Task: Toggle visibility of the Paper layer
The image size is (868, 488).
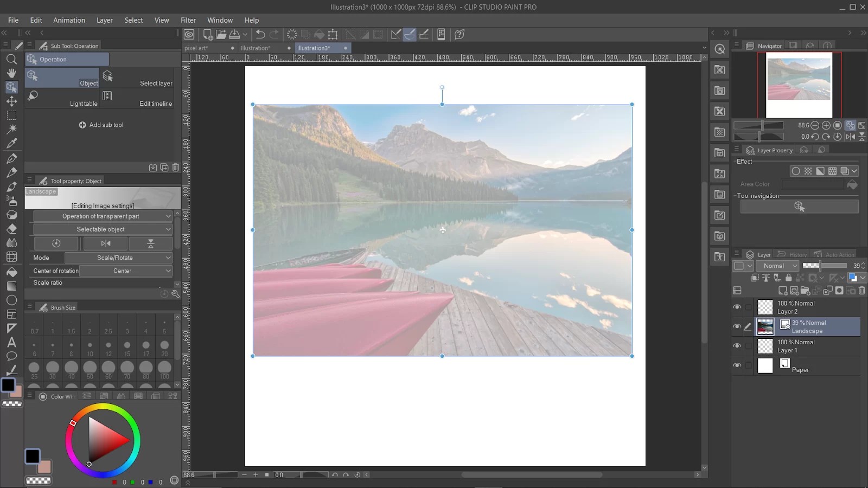Action: [x=738, y=365]
